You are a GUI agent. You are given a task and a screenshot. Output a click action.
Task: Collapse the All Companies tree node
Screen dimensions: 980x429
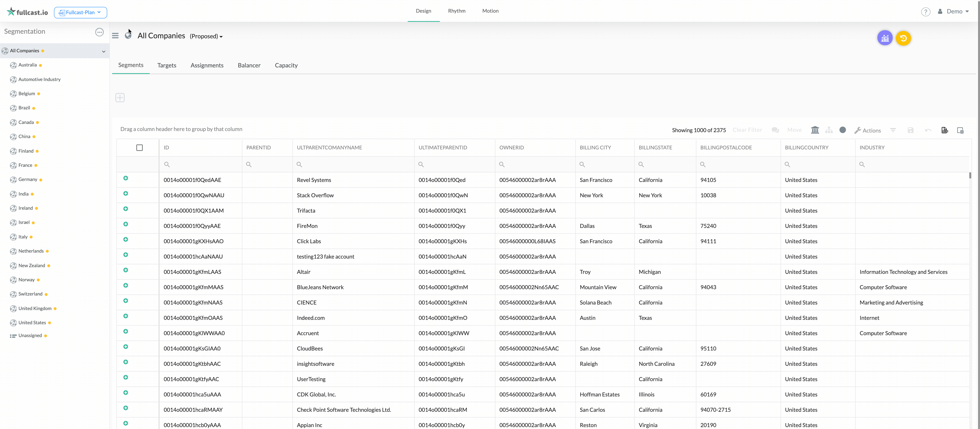[104, 51]
